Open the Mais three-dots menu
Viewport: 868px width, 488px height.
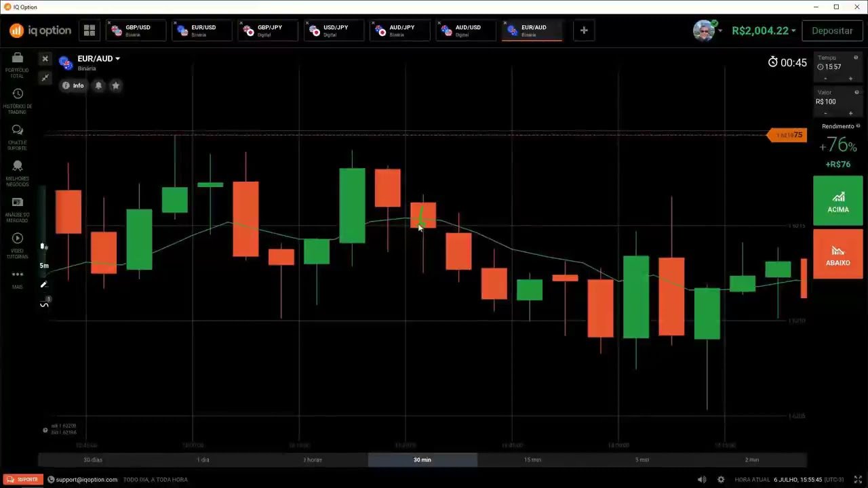pos(17,279)
